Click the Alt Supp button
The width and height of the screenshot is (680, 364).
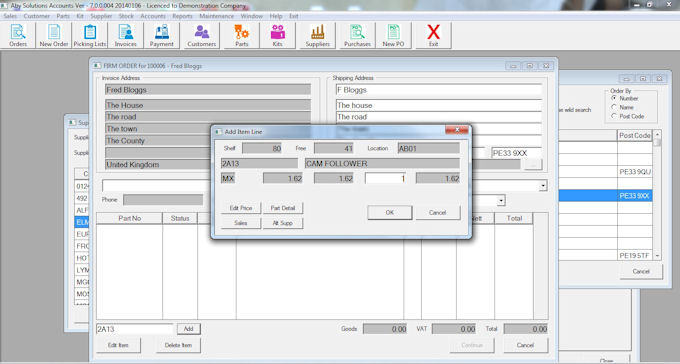283,223
